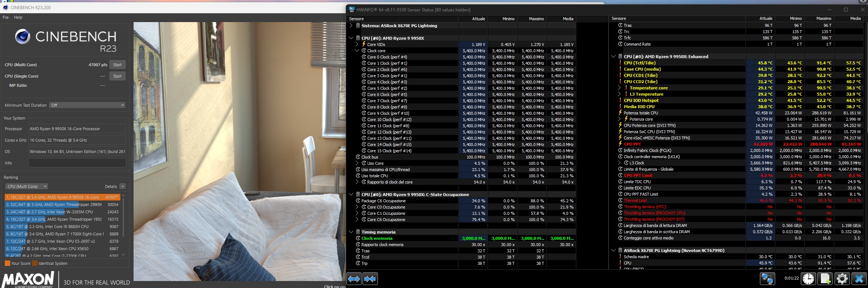Start the CPU (Single Core) benchmark

pos(117,76)
